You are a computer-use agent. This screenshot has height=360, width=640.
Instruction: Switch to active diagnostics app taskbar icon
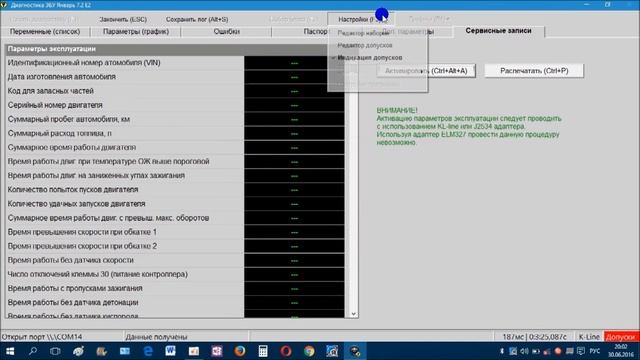click(x=355, y=351)
